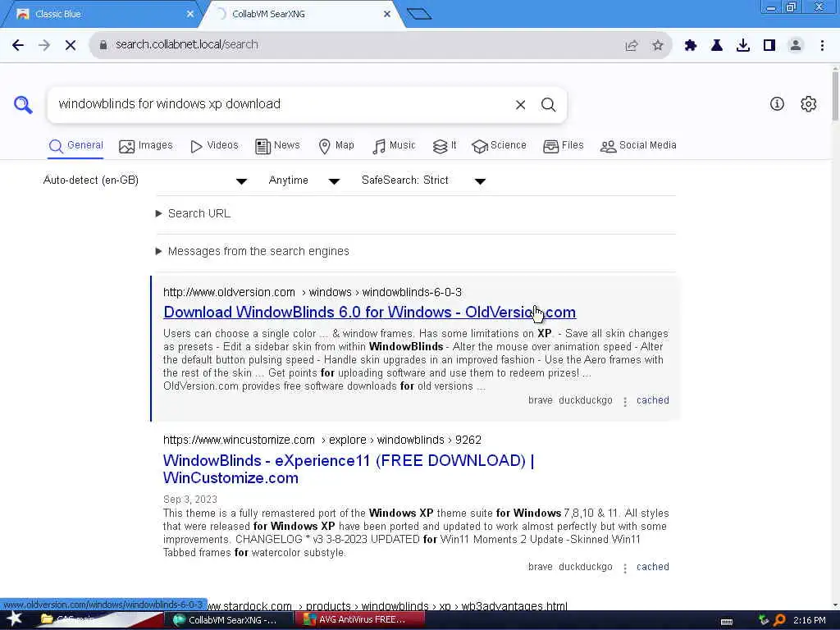Expand the Search URL section
840x630 pixels.
click(x=193, y=214)
